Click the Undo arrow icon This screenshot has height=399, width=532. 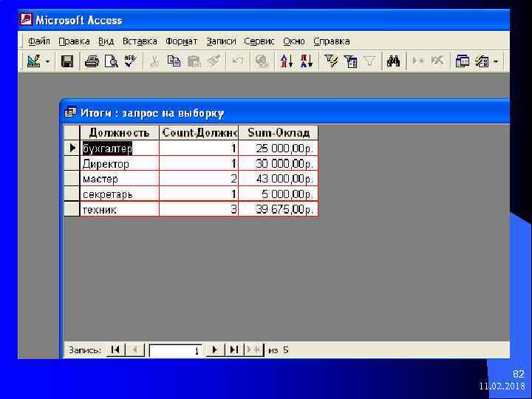238,61
